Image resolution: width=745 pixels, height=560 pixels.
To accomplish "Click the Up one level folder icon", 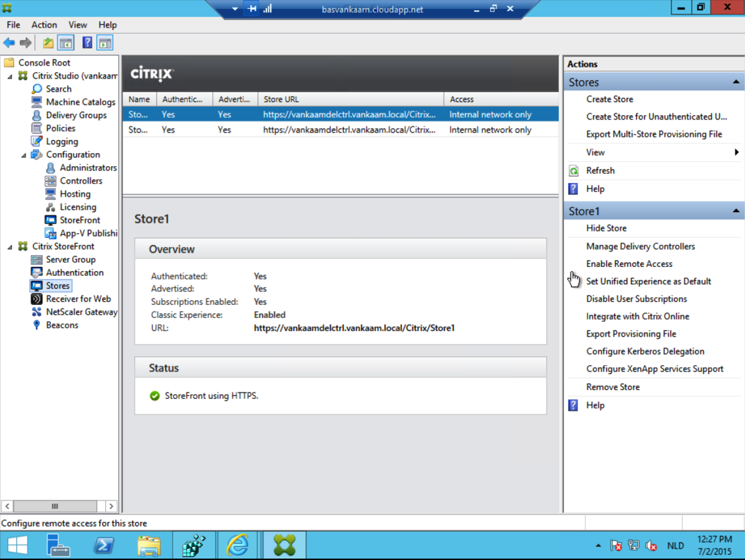I will click(x=48, y=43).
